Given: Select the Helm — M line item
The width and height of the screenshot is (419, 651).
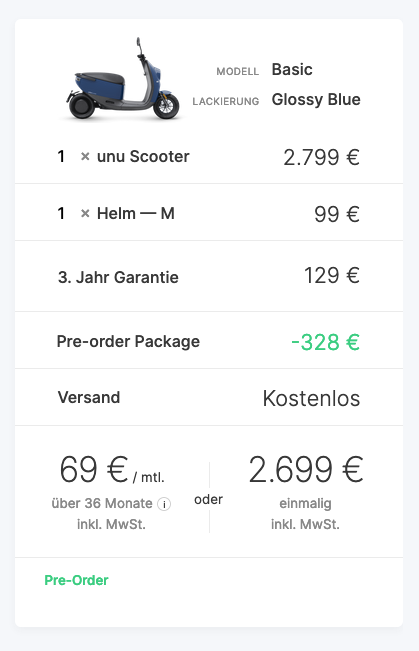Looking at the screenshot, I should click(x=209, y=213).
